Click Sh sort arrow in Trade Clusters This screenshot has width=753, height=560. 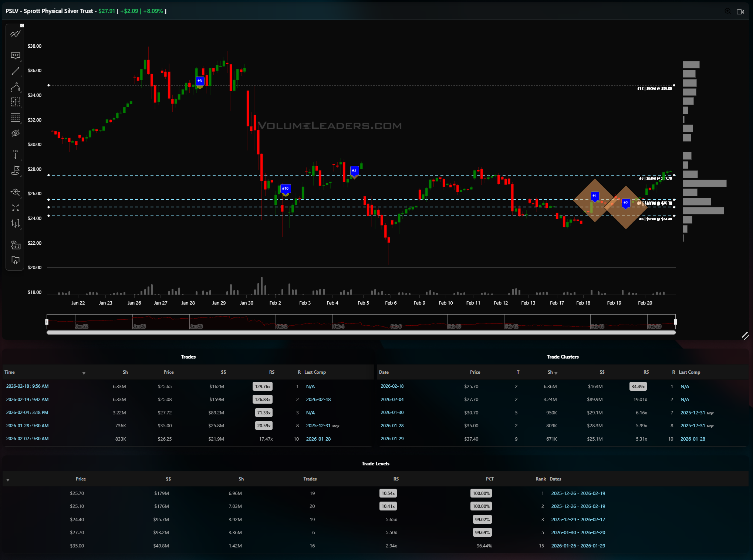click(556, 373)
